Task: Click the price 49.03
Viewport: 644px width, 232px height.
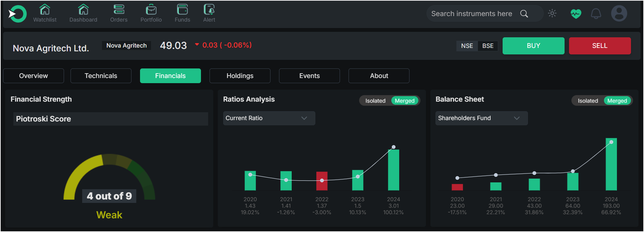Action: [x=173, y=46]
